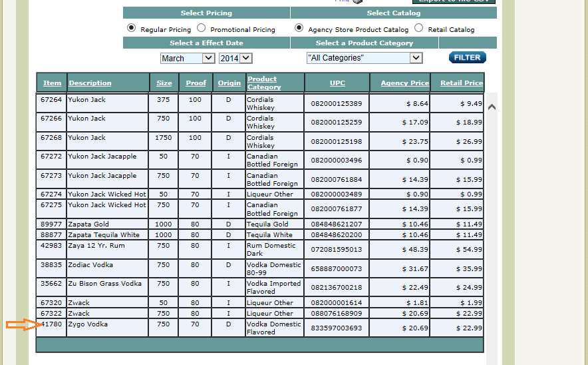
Task: Sort table by Retail Price header
Action: pyautogui.click(x=462, y=83)
